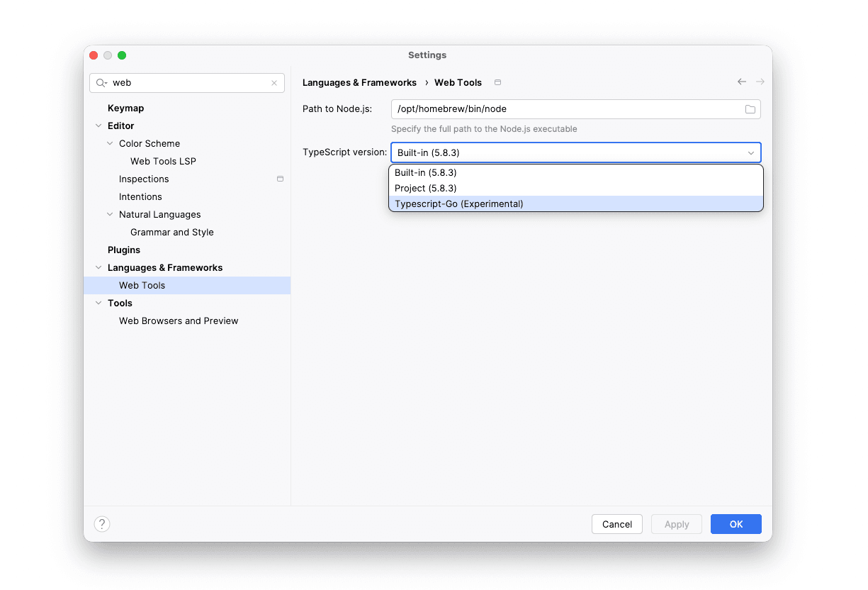Click the search magnifier icon
Image resolution: width=868 pixels, height=590 pixels.
(x=101, y=83)
